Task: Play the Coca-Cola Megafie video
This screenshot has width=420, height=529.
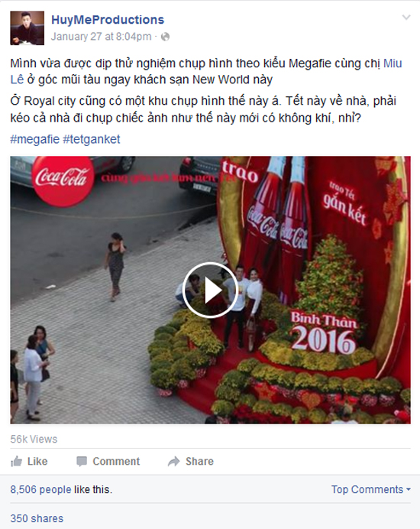Action: click(210, 290)
